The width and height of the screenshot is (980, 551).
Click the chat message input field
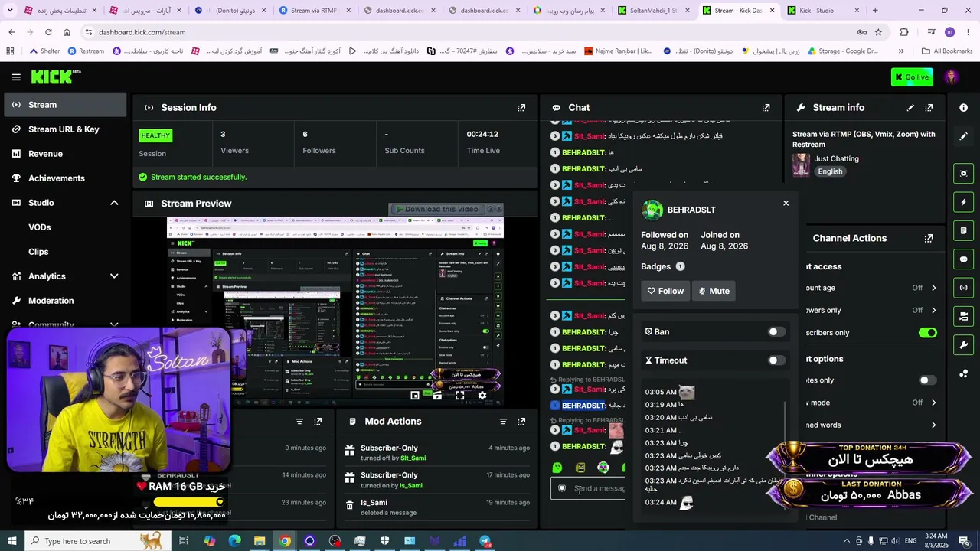coord(588,488)
